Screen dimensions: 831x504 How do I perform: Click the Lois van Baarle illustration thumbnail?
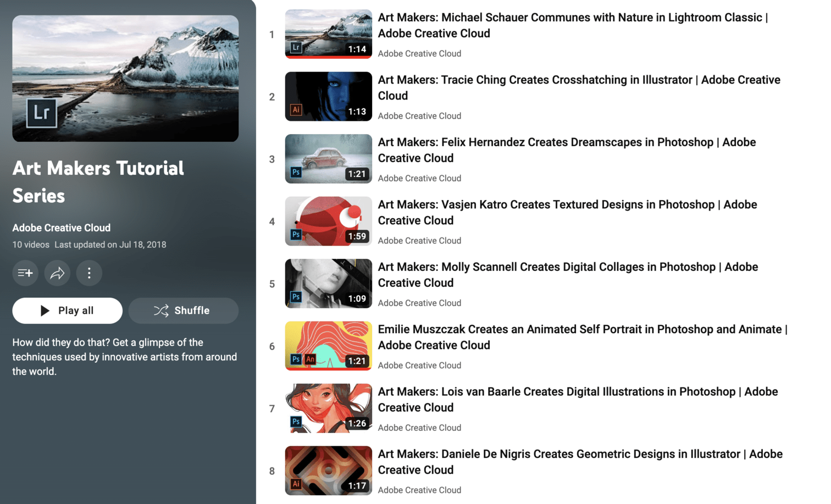click(328, 408)
